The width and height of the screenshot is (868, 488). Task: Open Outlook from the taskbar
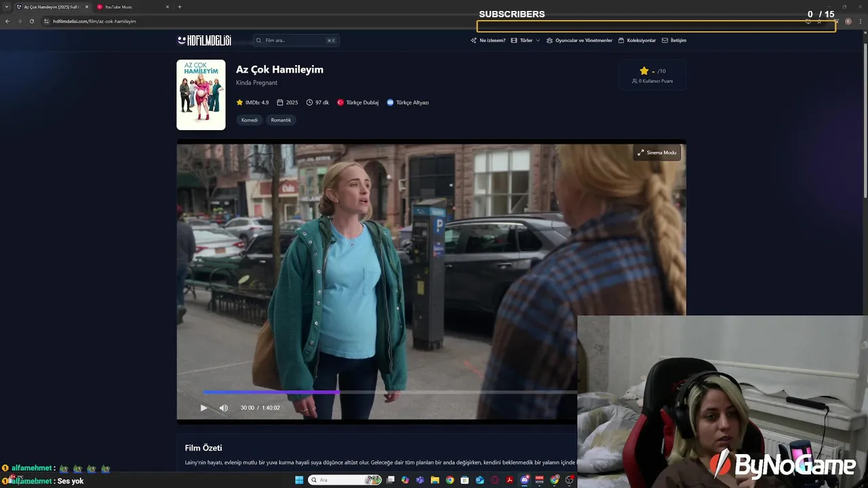(479, 480)
